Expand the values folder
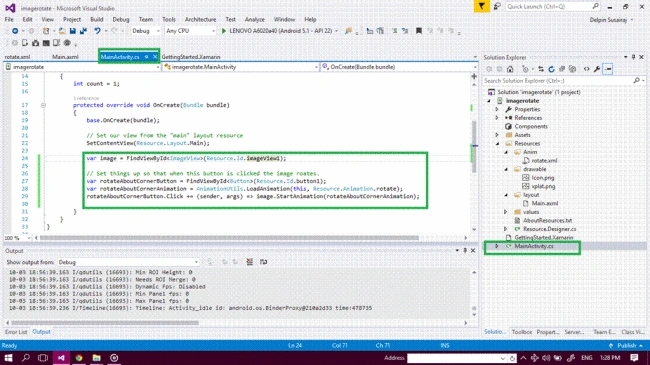 click(x=505, y=212)
